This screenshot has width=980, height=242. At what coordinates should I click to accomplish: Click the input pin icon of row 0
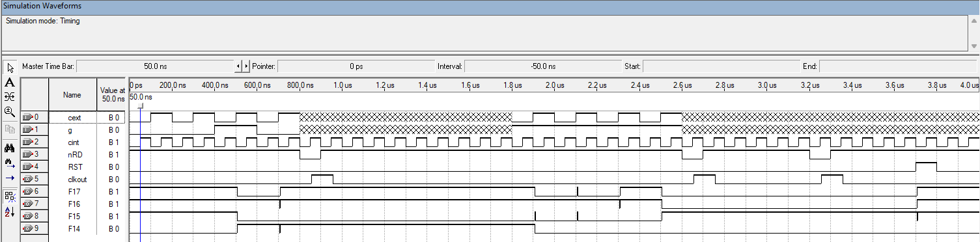pos(27,117)
